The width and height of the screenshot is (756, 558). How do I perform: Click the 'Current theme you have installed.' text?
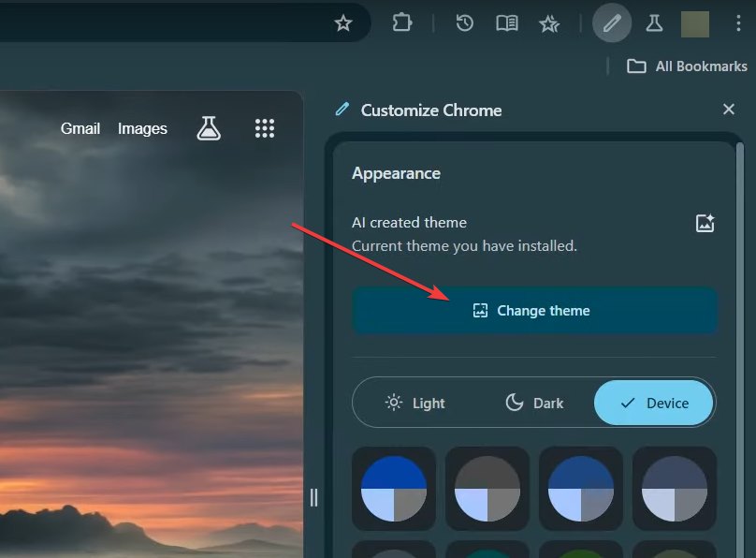point(464,246)
